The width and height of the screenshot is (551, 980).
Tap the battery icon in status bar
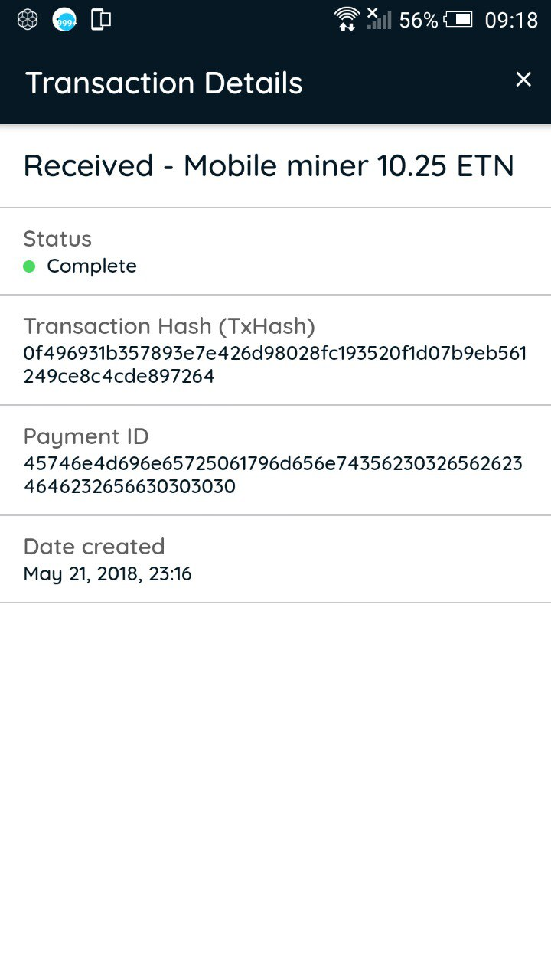click(458, 20)
